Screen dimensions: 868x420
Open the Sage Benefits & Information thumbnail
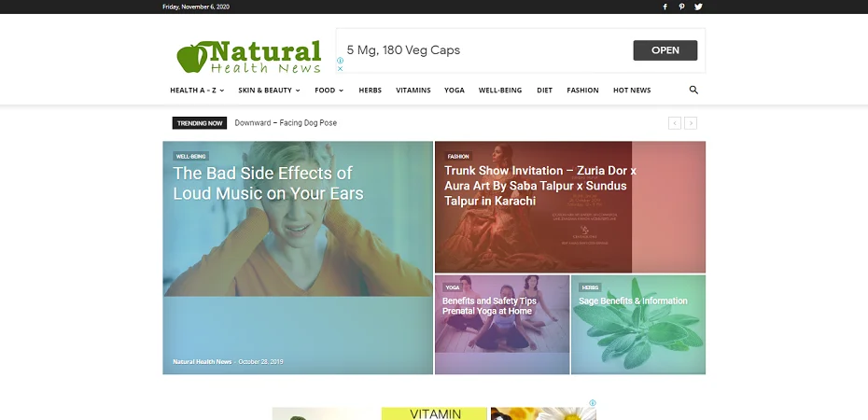pyautogui.click(x=637, y=324)
